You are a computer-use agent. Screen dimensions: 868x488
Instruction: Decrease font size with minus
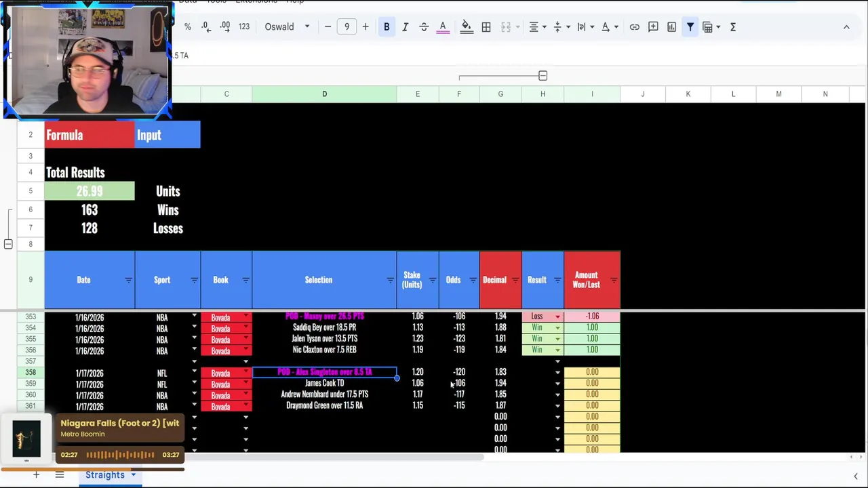coord(328,27)
